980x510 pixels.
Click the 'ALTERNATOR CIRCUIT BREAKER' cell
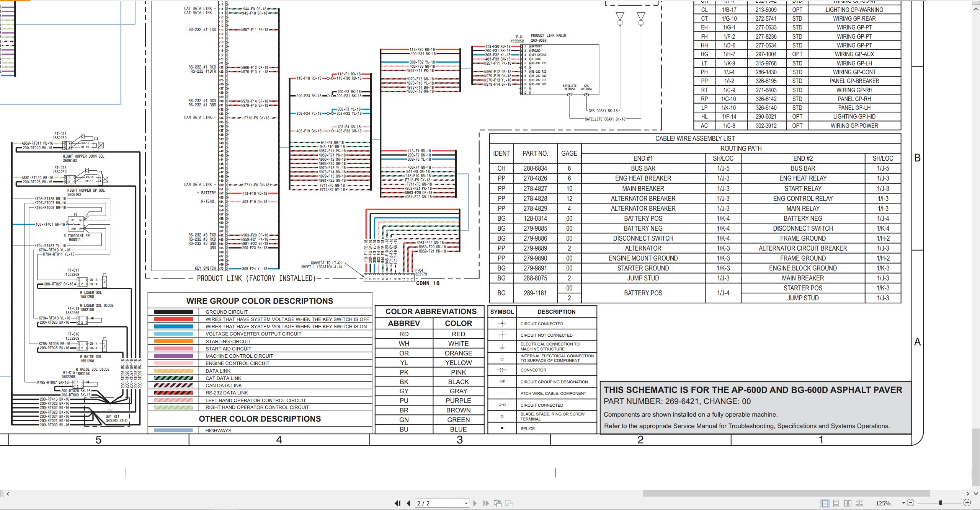pos(803,248)
